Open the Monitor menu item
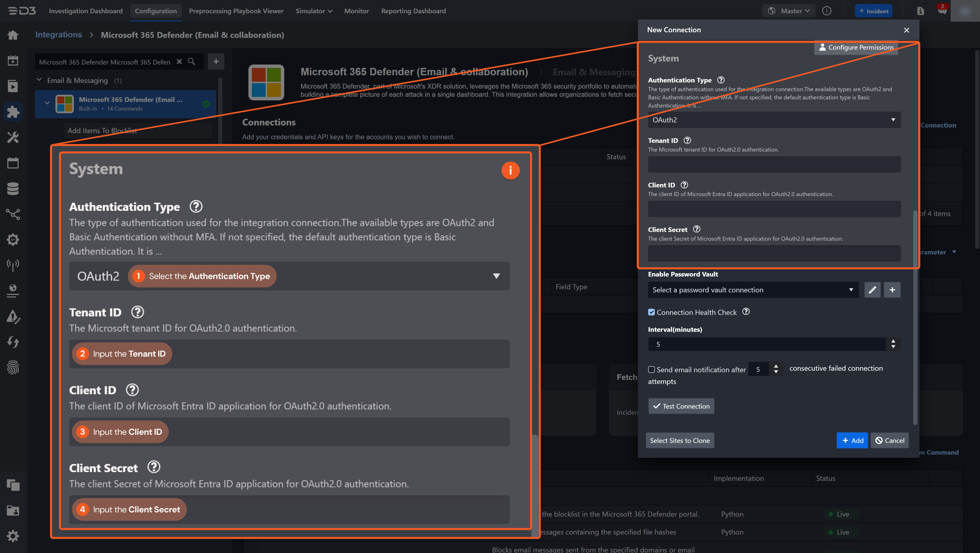This screenshot has width=980, height=553. click(357, 11)
